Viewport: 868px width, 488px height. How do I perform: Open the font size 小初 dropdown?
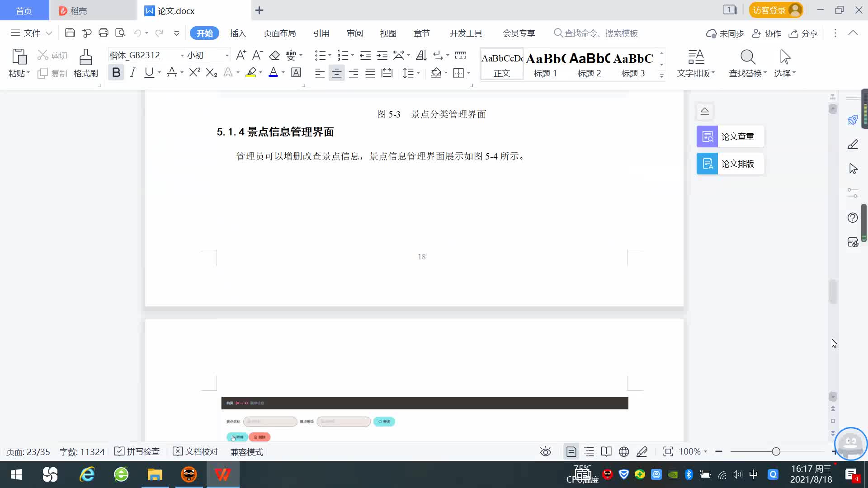click(x=227, y=55)
